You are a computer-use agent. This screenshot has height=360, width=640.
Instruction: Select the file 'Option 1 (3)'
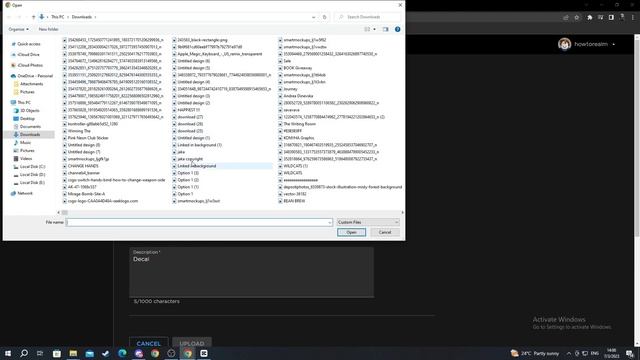[188, 173]
